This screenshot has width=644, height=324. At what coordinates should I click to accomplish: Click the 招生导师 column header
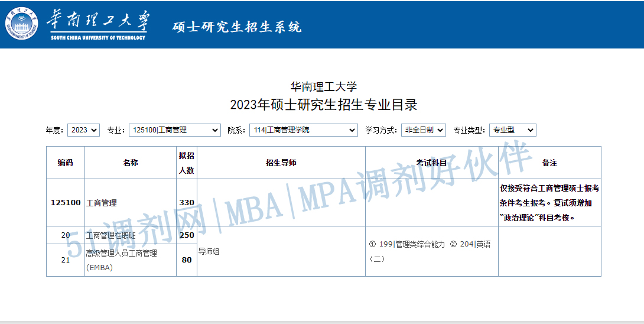tap(281, 163)
